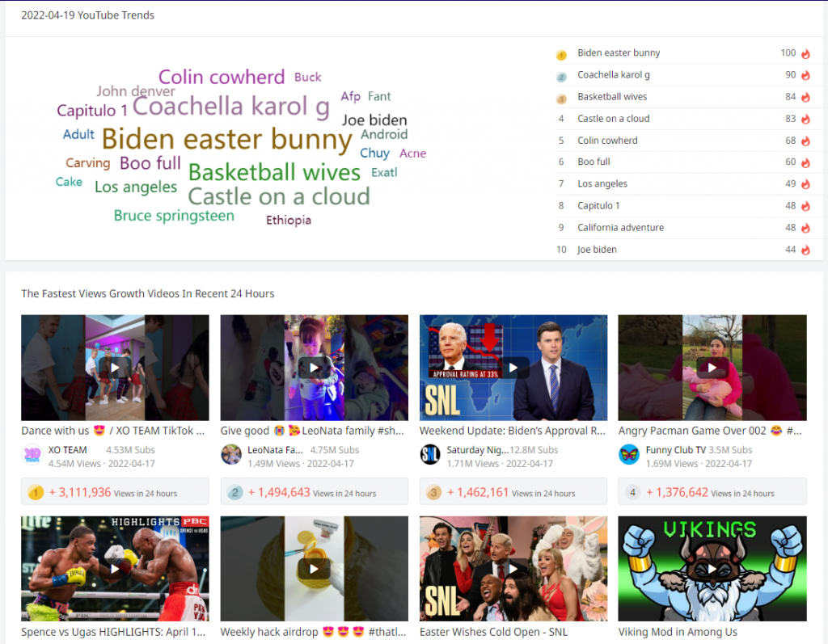
Task: Open Funny Club TV channel avatar
Action: coord(629,454)
